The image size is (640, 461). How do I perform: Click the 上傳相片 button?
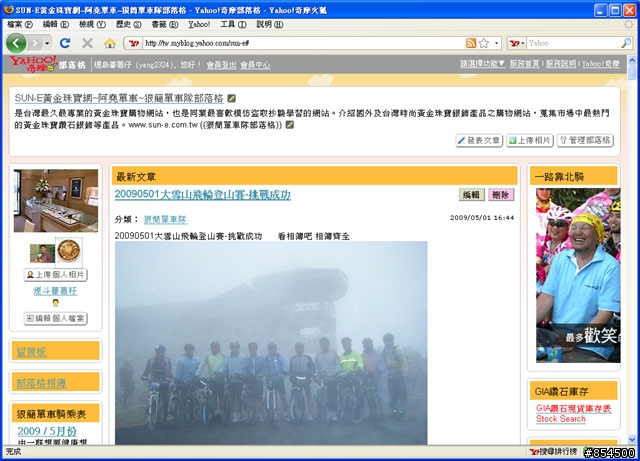pyautogui.click(x=530, y=140)
